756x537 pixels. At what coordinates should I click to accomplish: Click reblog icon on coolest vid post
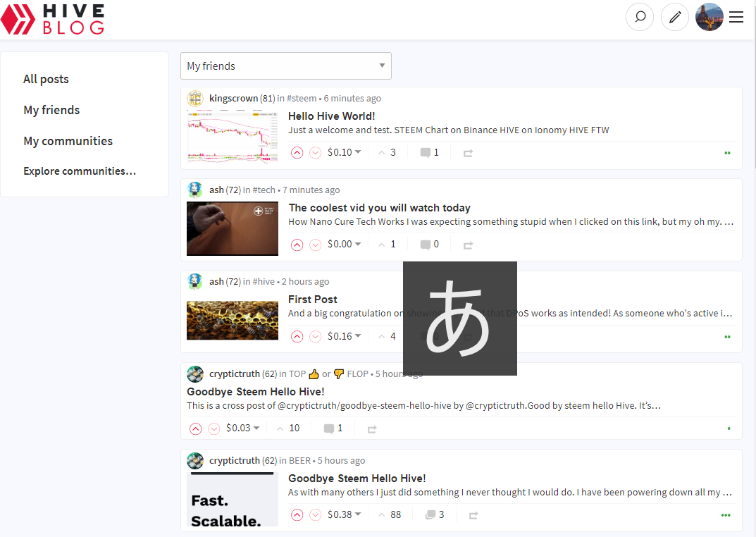pyautogui.click(x=468, y=245)
